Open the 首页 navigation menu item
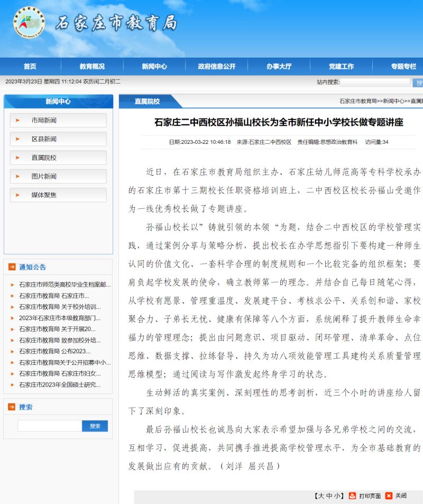 [30, 66]
